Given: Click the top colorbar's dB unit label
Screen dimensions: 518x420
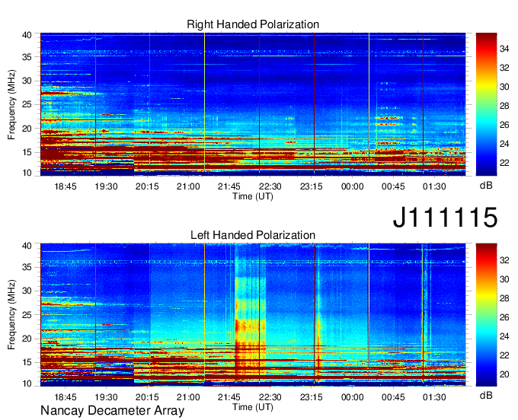Looking at the screenshot, I should click(x=486, y=186).
